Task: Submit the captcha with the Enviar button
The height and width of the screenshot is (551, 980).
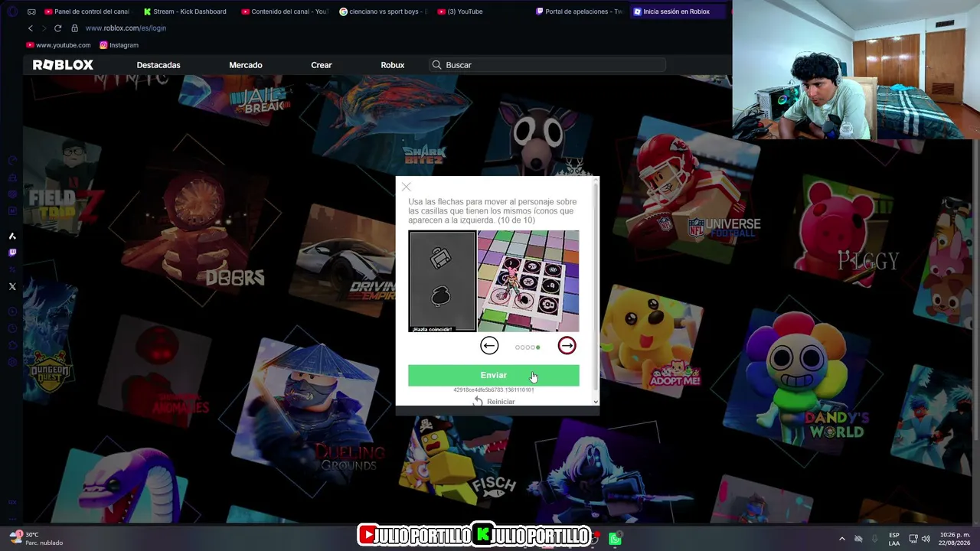Action: point(494,375)
